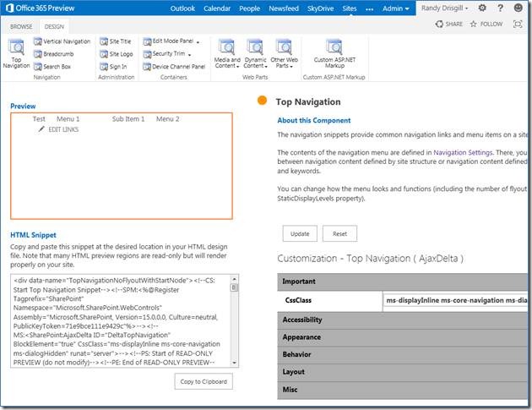Screen dimensions: 532x410
Task: Expand the Accessibility property section
Action: (403, 320)
